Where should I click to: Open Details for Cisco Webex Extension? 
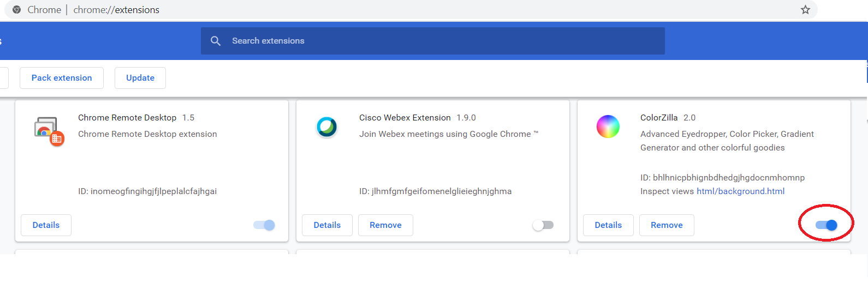tap(327, 225)
